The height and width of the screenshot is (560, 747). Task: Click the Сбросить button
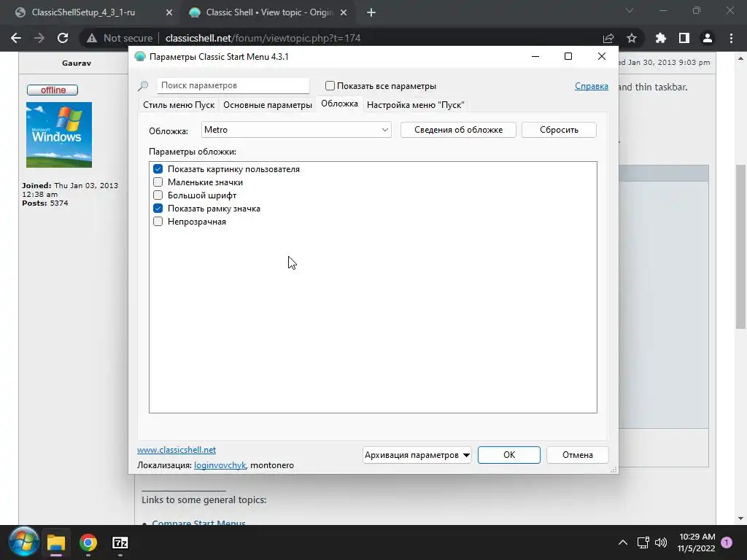(x=559, y=130)
